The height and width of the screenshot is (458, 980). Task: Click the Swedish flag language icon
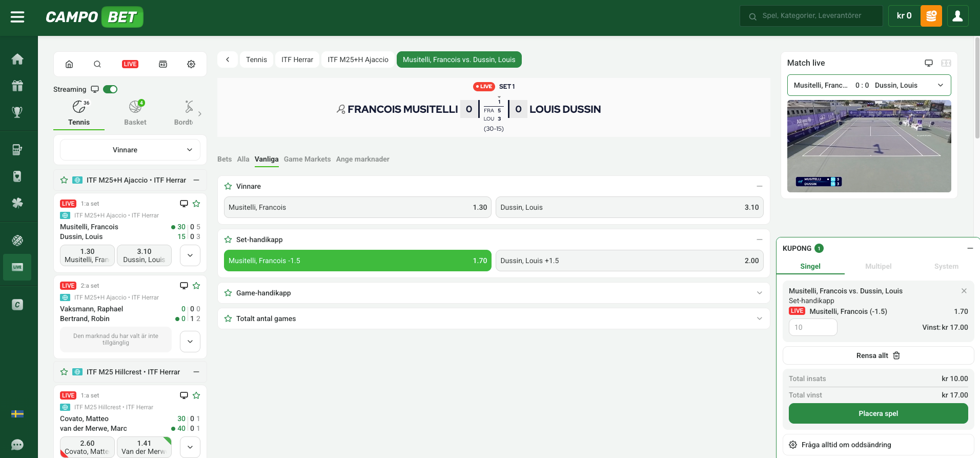click(x=17, y=414)
